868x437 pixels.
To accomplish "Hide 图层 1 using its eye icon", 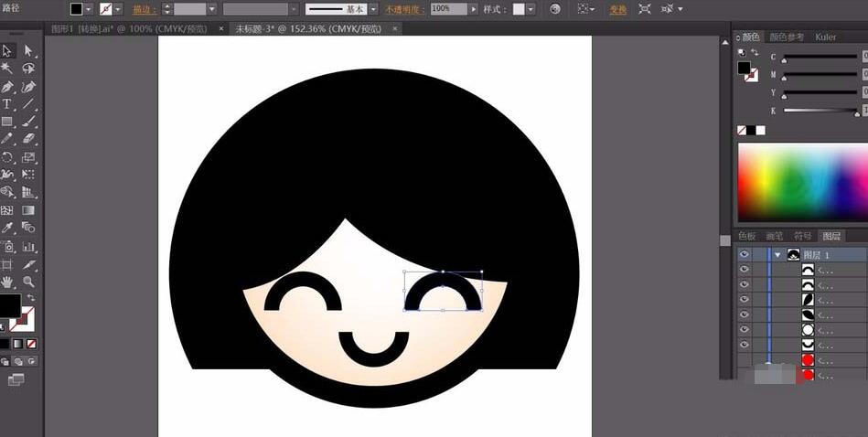I will point(744,255).
